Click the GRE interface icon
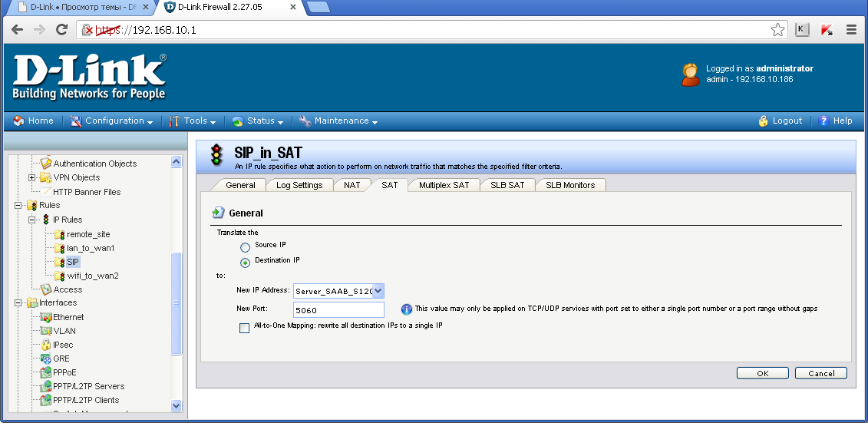The width and height of the screenshot is (868, 423). (46, 359)
